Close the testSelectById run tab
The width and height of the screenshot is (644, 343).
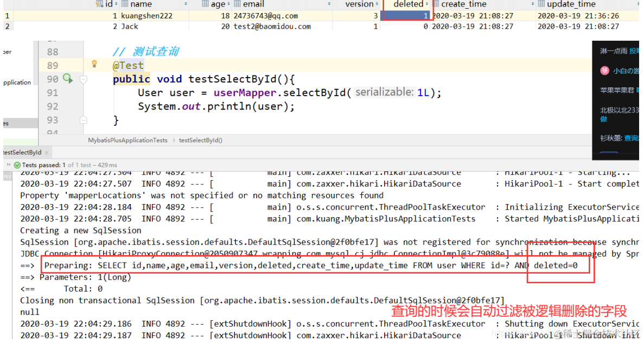point(47,153)
